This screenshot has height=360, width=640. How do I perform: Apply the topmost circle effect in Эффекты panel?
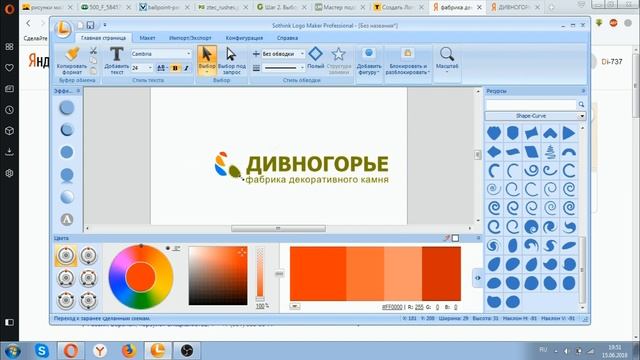[67, 108]
